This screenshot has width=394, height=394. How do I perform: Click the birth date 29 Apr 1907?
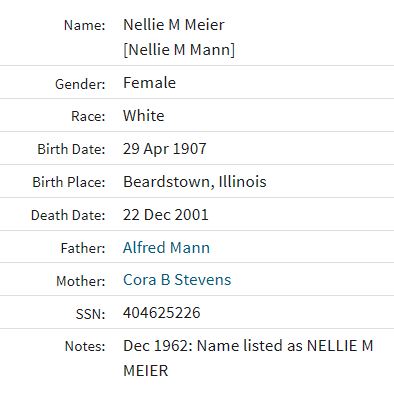click(x=165, y=149)
